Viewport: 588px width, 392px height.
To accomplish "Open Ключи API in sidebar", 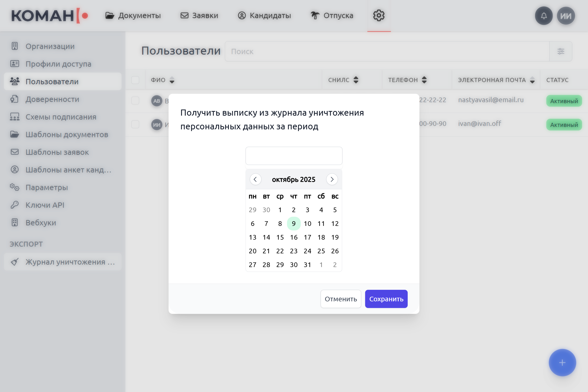I will point(45,205).
